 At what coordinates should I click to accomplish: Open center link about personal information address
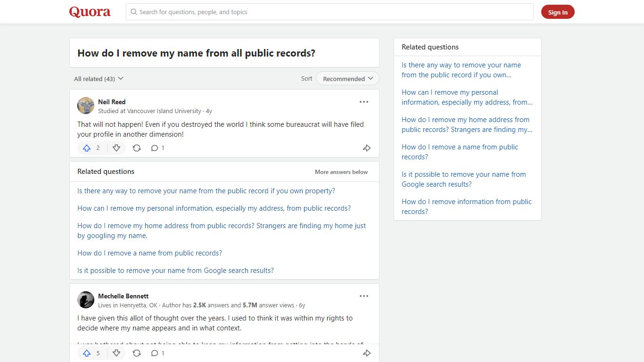click(214, 208)
